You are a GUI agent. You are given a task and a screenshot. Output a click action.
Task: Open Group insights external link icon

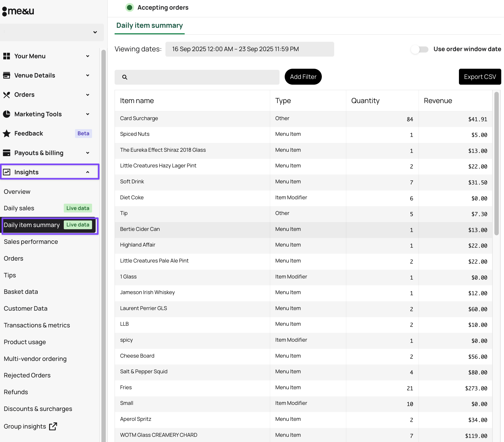(x=53, y=426)
